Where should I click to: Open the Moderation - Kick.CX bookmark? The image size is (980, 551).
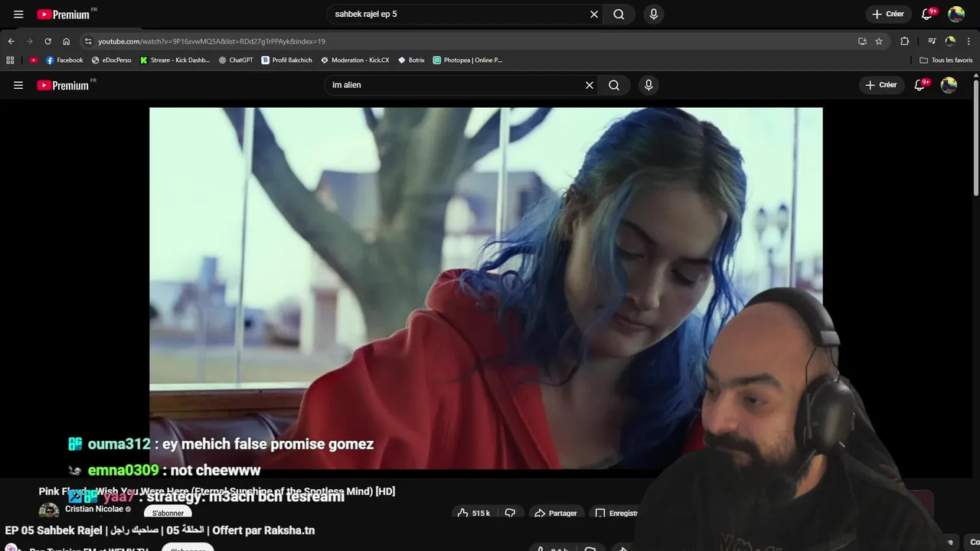(354, 60)
